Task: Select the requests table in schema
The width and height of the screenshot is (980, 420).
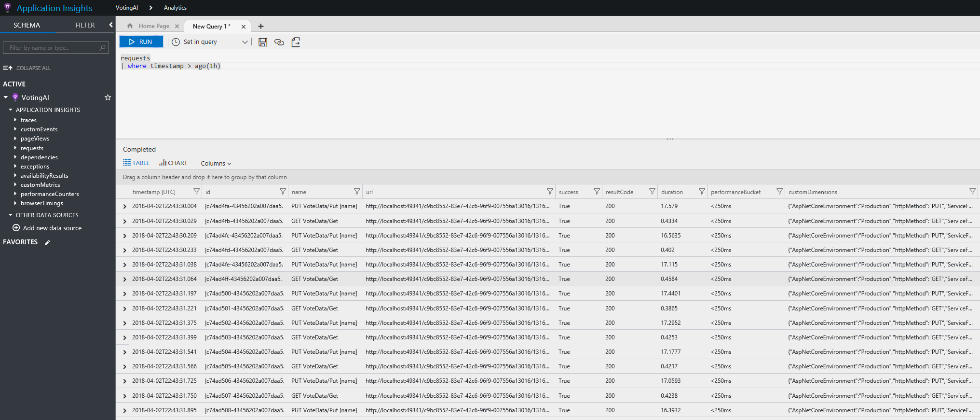Action: click(32, 148)
